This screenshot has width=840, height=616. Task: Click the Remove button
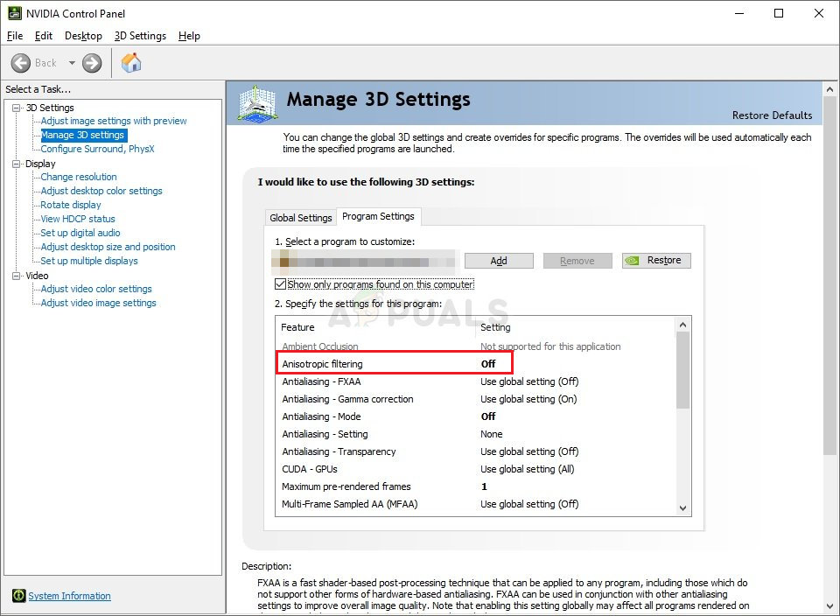(577, 261)
